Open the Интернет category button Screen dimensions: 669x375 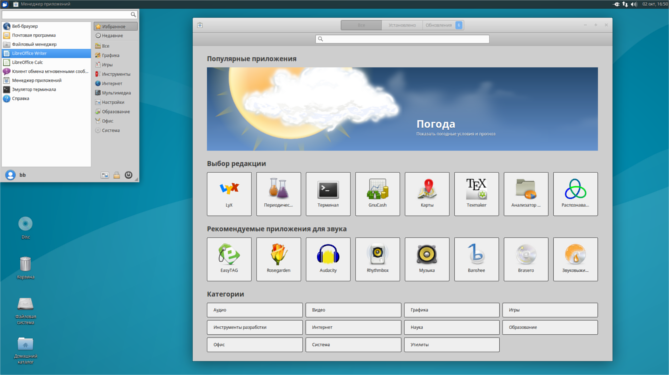[353, 327]
